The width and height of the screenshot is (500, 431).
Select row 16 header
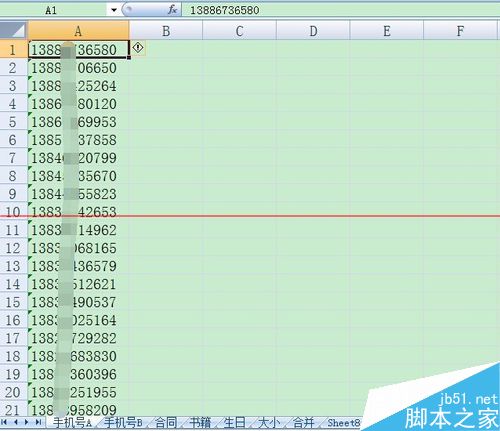(13, 320)
